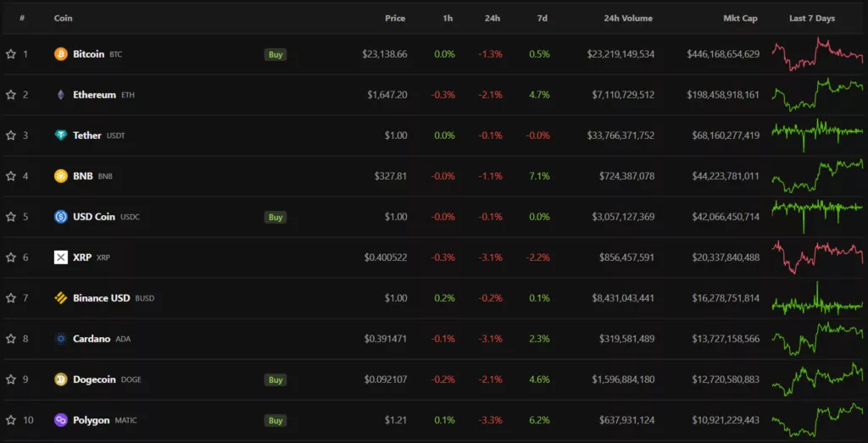Open Dogecoin's 7-day sparkline chart
Image resolution: width=868 pixels, height=443 pixels.
coord(818,379)
